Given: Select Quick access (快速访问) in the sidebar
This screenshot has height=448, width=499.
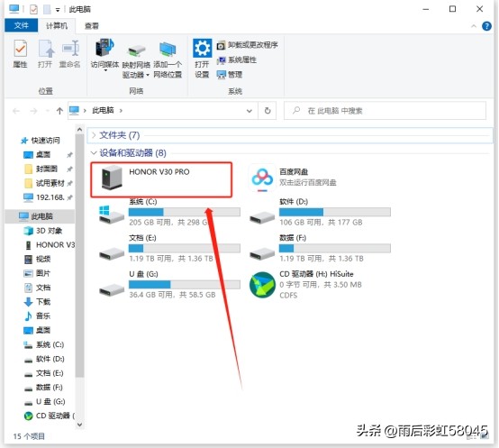Looking at the screenshot, I should tap(41, 141).
